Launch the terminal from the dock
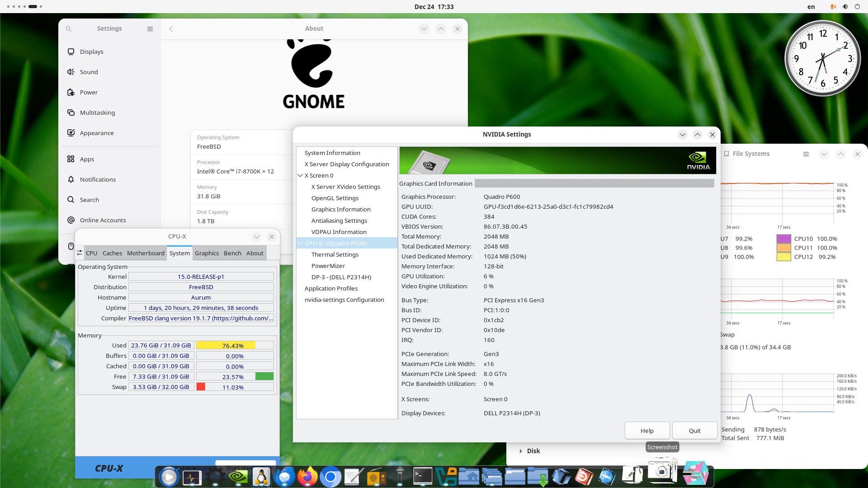 click(422, 477)
